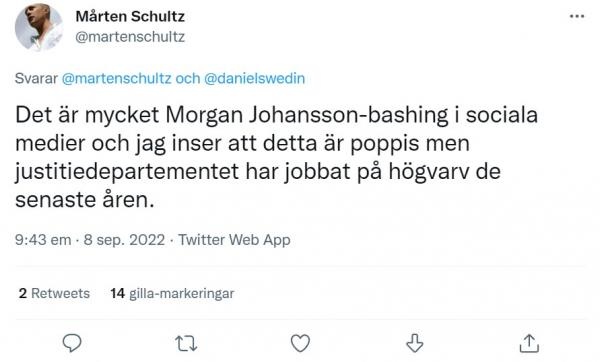600x362 pixels.
Task: Click the download arrow icon
Action: click(x=414, y=343)
